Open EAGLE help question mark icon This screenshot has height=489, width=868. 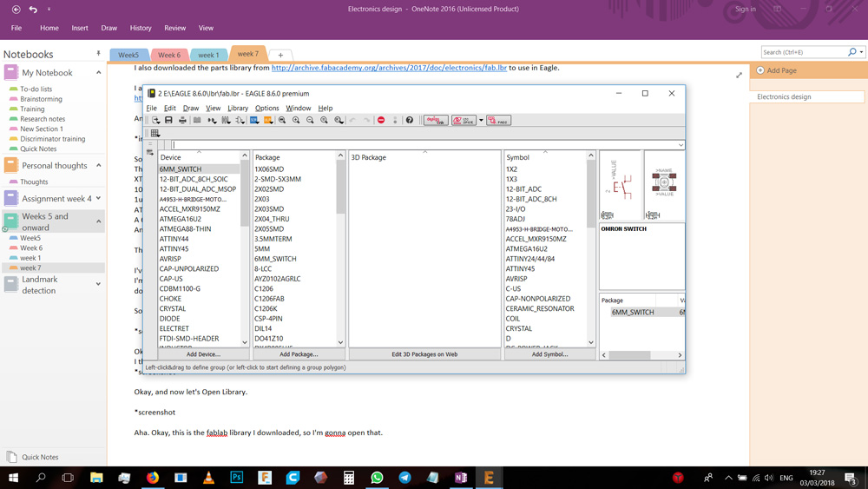pyautogui.click(x=410, y=120)
